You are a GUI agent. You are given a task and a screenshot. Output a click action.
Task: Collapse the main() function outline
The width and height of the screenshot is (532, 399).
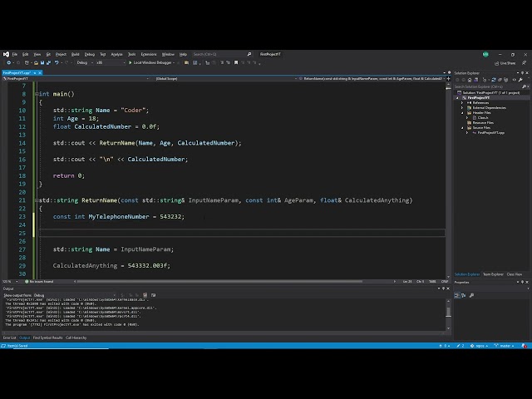(37, 94)
